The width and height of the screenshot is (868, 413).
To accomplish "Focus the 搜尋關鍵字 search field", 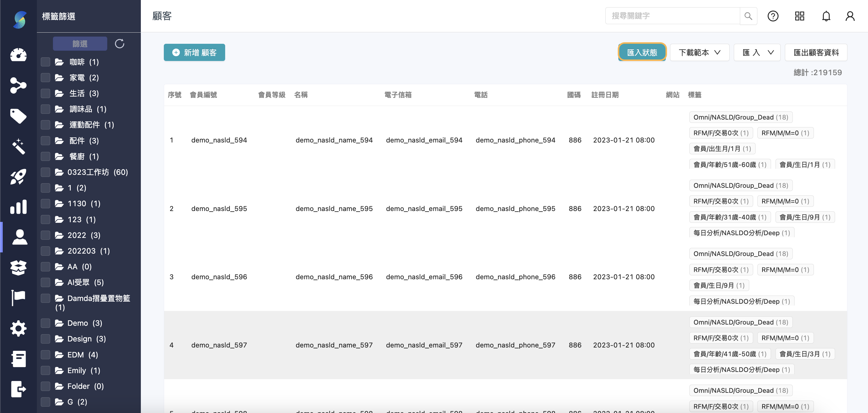I will pyautogui.click(x=672, y=16).
